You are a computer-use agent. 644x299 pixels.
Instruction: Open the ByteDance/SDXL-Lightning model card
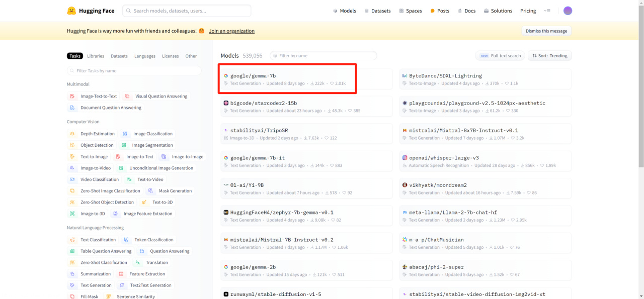point(486,79)
